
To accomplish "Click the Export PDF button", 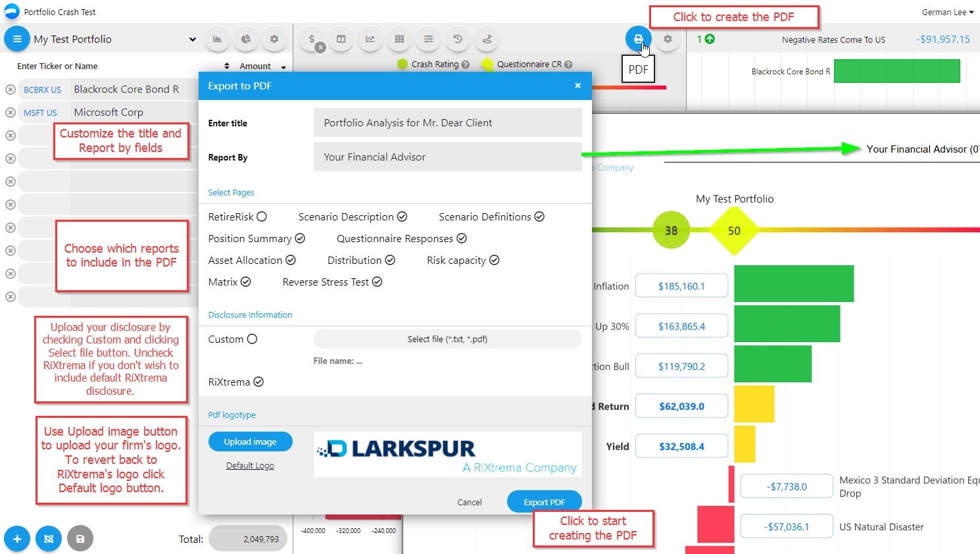I will pos(544,502).
